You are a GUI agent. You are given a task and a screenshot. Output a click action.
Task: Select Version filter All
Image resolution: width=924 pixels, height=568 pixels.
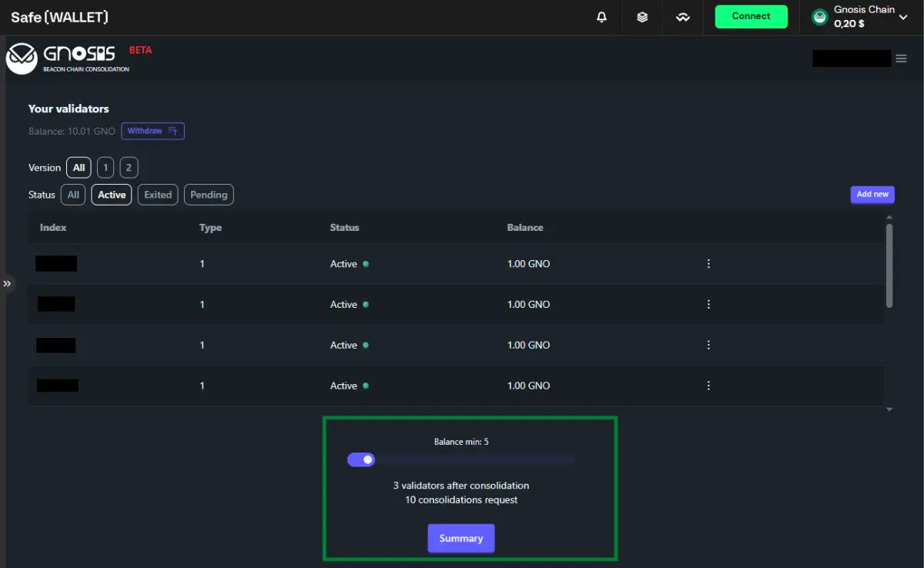coord(79,168)
